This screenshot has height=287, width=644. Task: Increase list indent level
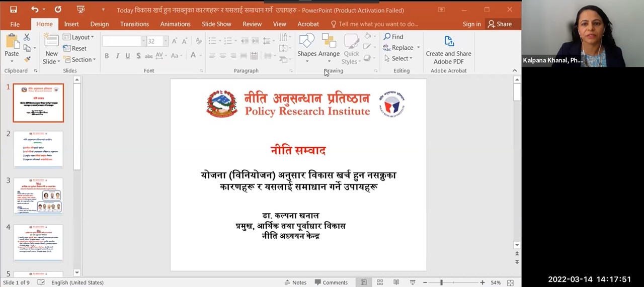[255, 41]
